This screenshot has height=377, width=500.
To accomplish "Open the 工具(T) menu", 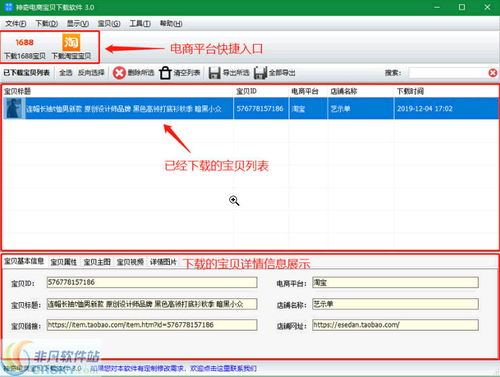I will click(x=140, y=24).
